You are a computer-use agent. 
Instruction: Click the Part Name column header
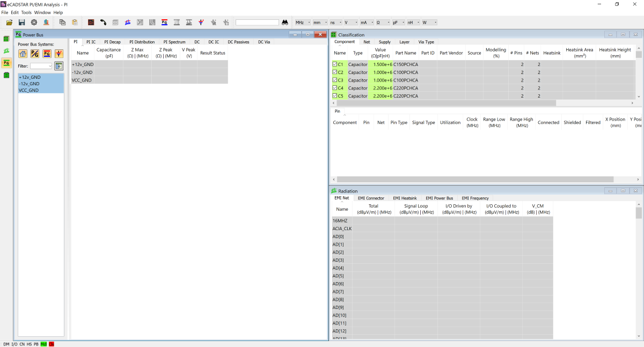(x=406, y=53)
